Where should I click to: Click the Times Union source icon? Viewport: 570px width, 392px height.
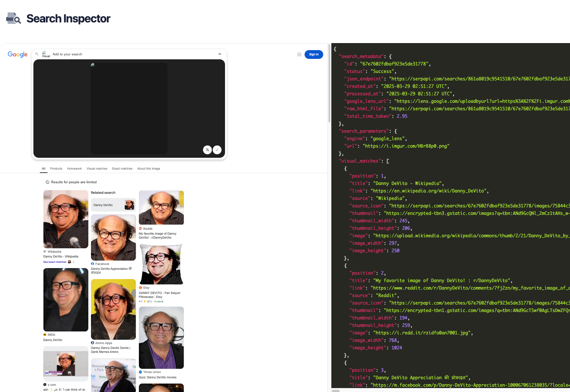tap(141, 372)
